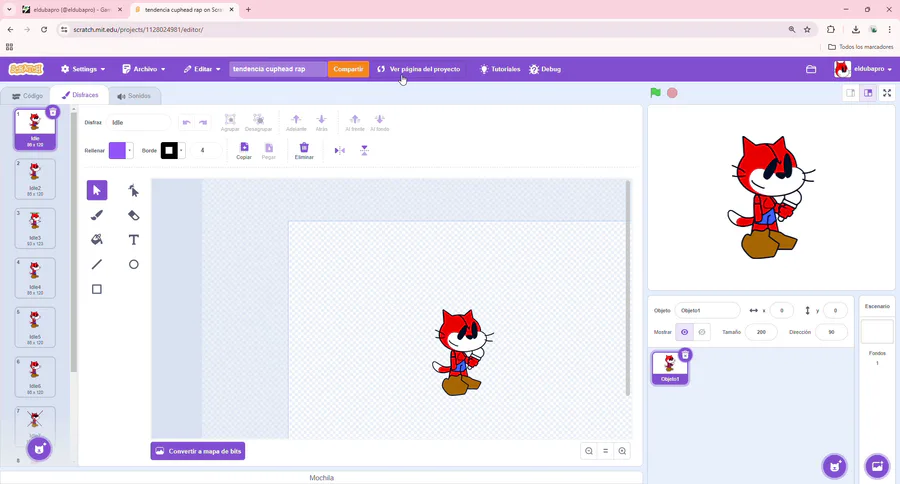Switch to small stage layout

coord(851,93)
